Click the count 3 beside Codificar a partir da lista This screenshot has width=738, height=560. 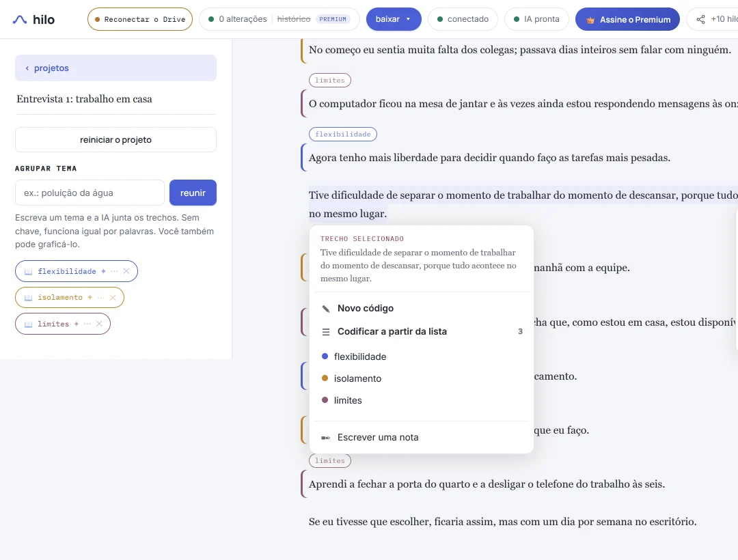pyautogui.click(x=520, y=331)
